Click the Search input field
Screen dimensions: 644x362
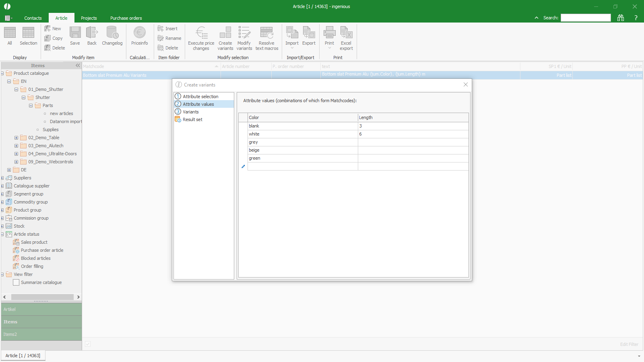pos(586,18)
